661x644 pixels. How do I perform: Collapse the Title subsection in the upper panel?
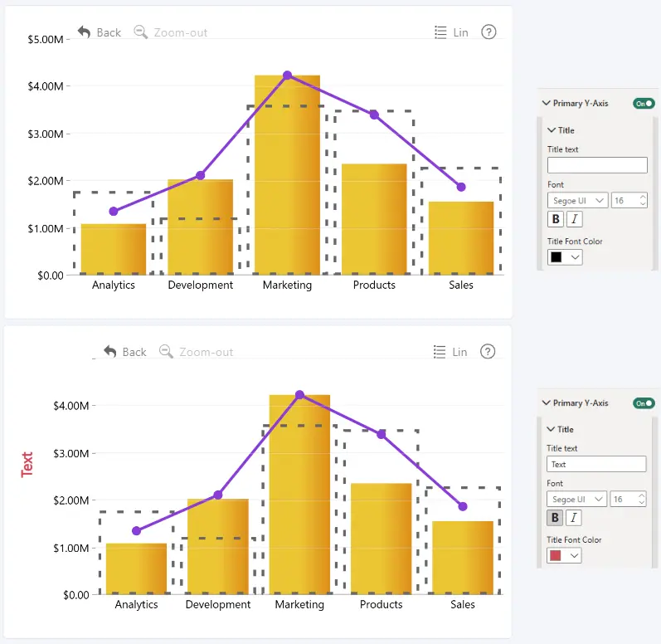[552, 130]
